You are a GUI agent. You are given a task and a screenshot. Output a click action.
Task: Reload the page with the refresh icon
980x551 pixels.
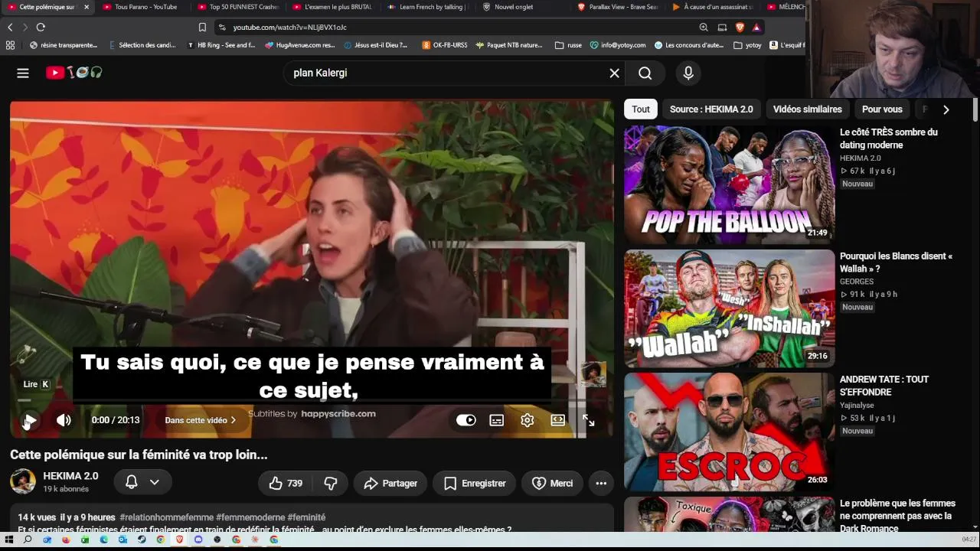pyautogui.click(x=41, y=27)
